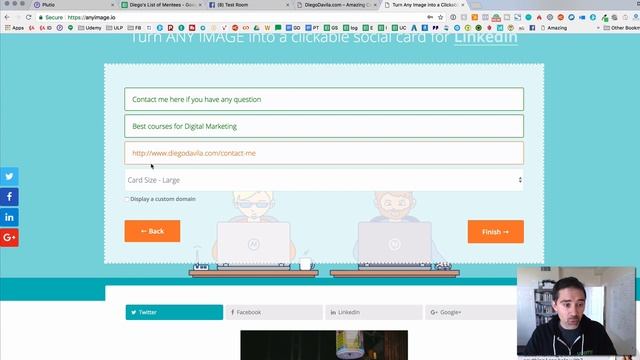Click the LinkedIn link in headline

(486, 38)
